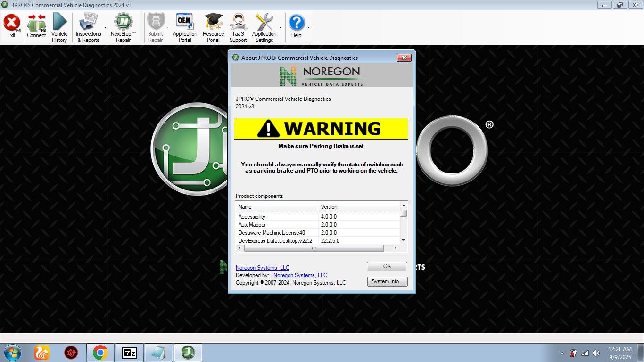Click the Connect vehicle icon
The width and height of the screenshot is (644, 362).
(36, 27)
